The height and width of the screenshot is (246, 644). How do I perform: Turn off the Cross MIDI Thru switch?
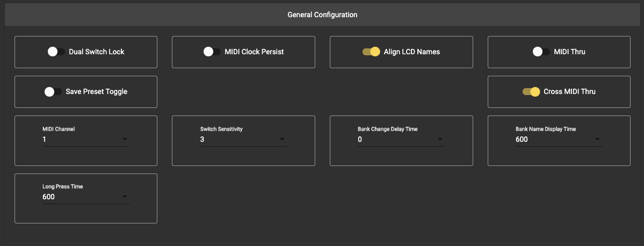pos(531,92)
